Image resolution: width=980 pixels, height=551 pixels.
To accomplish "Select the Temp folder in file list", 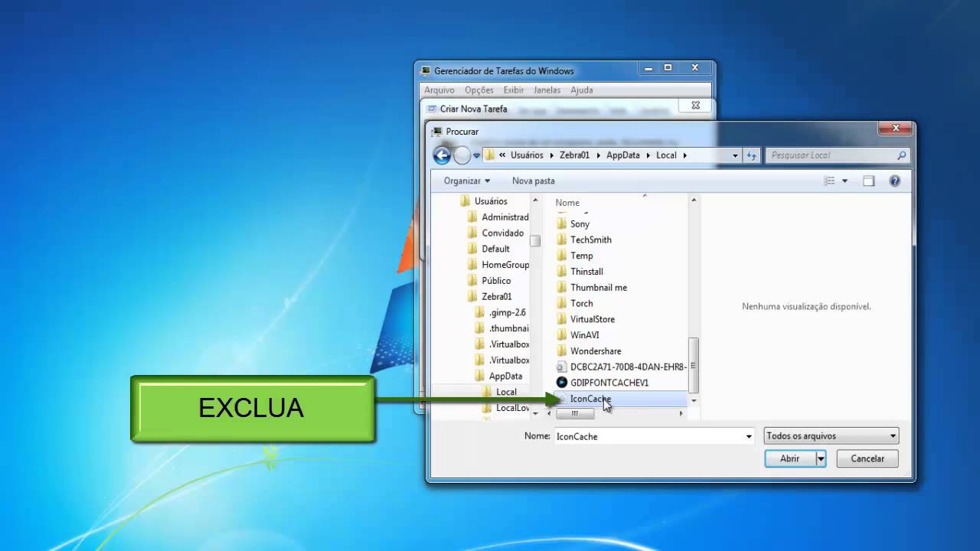I will [x=581, y=256].
